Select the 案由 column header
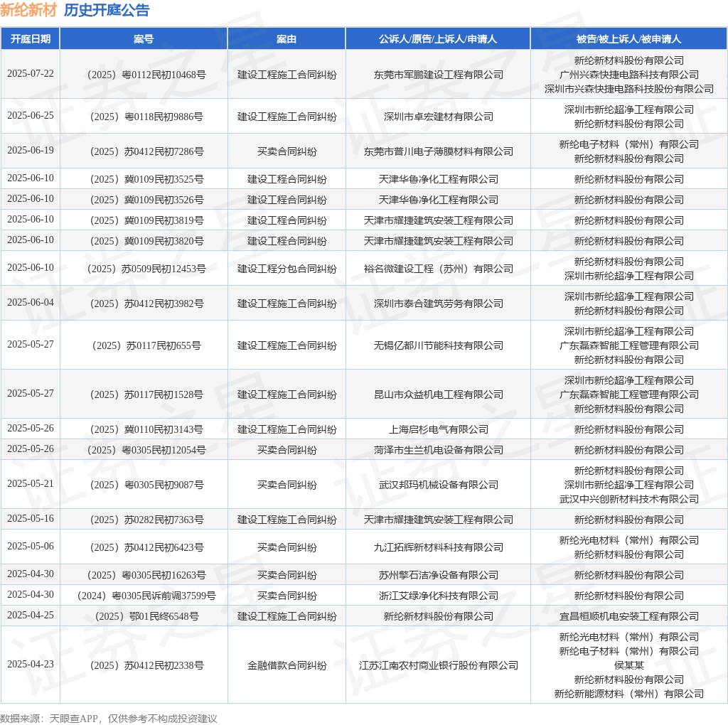Image resolution: width=728 pixels, height=725 pixels. (x=287, y=39)
